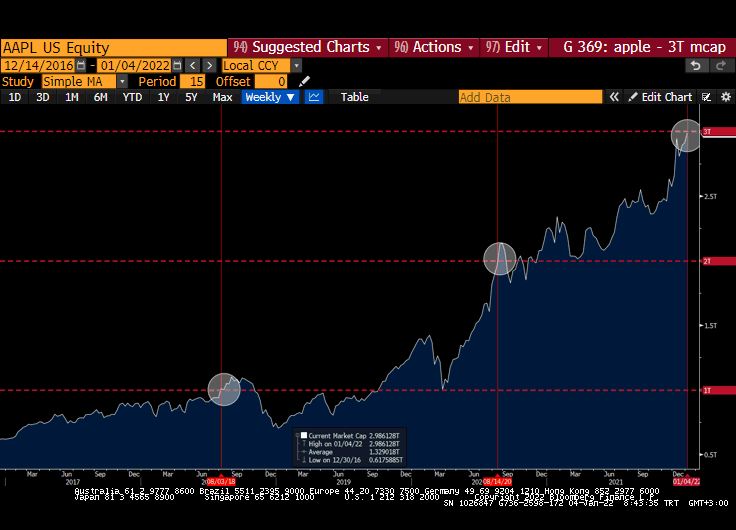Click the 'High on 01/04/22' legend row
This screenshot has width=736, height=530.
[353, 444]
